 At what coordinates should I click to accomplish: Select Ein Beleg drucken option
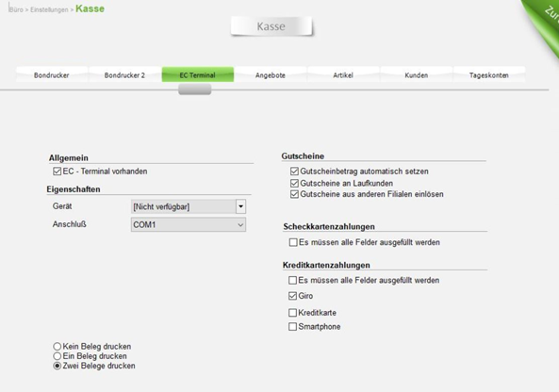click(x=58, y=356)
